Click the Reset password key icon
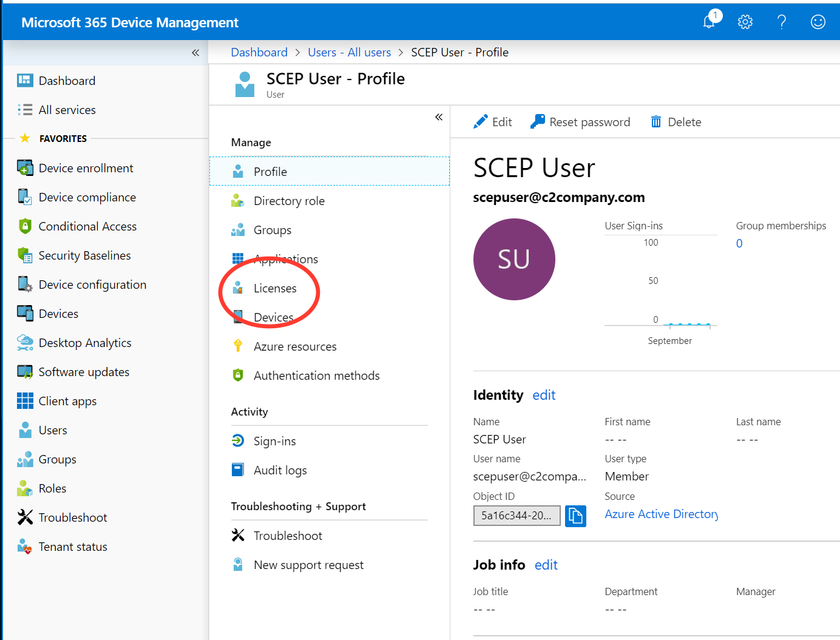This screenshot has width=840, height=640. pyautogui.click(x=537, y=121)
